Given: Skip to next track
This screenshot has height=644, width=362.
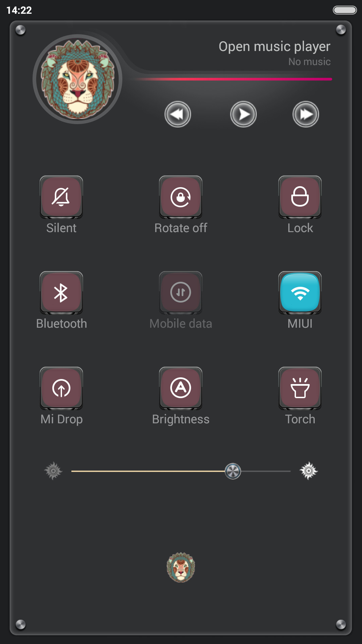Looking at the screenshot, I should (306, 114).
